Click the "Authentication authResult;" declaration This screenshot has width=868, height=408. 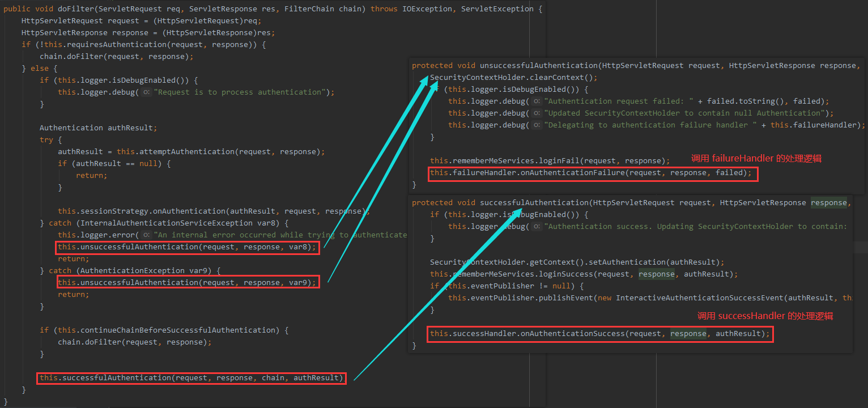tap(99, 128)
